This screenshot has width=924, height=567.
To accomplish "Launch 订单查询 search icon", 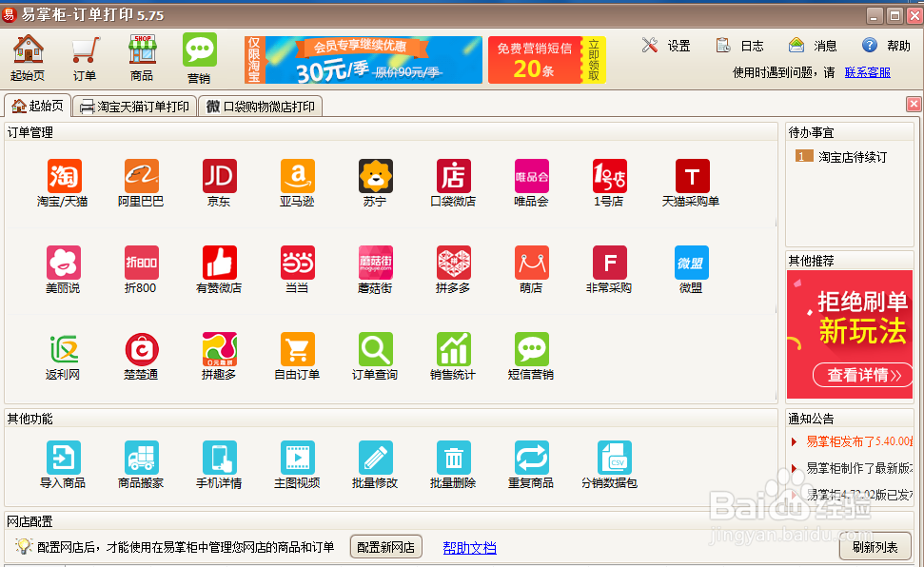I will pyautogui.click(x=375, y=349).
